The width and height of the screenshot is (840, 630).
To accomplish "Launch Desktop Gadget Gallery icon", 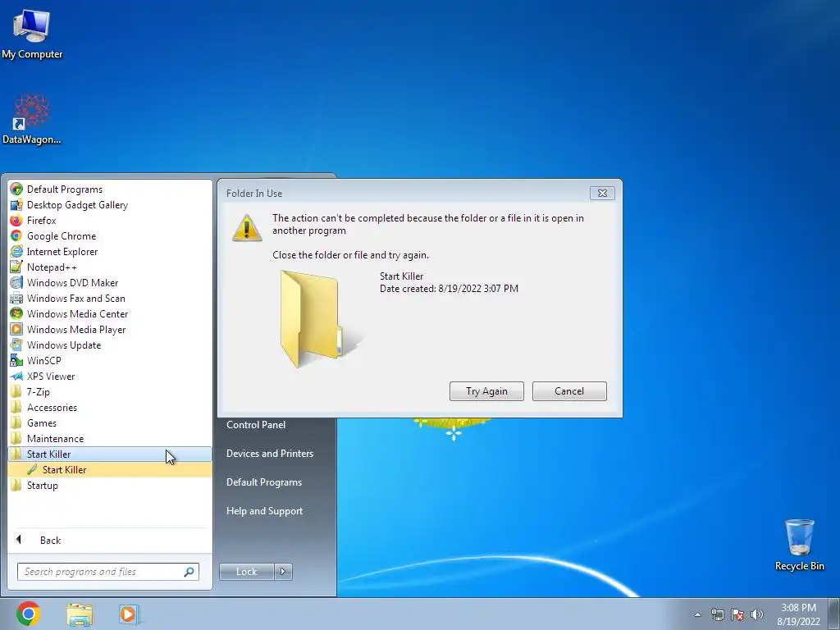I will [x=16, y=204].
